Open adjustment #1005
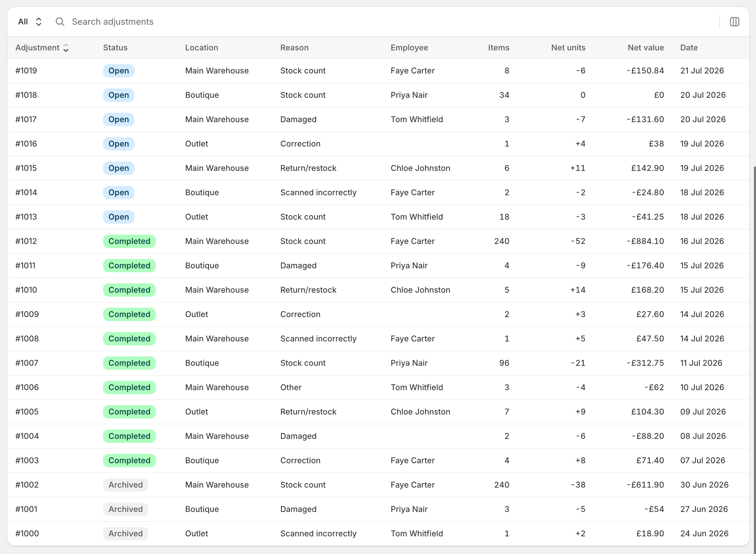 (x=378, y=412)
